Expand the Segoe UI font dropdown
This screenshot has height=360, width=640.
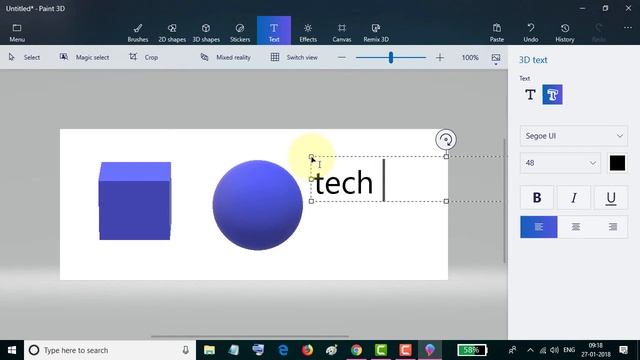click(573, 136)
